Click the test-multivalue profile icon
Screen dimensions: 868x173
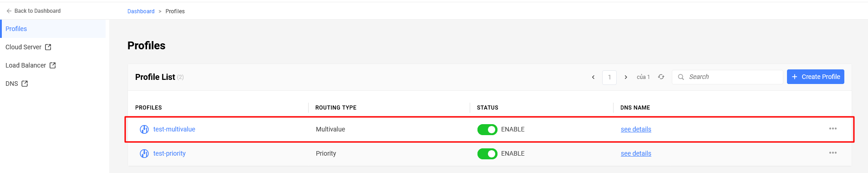[144, 129]
